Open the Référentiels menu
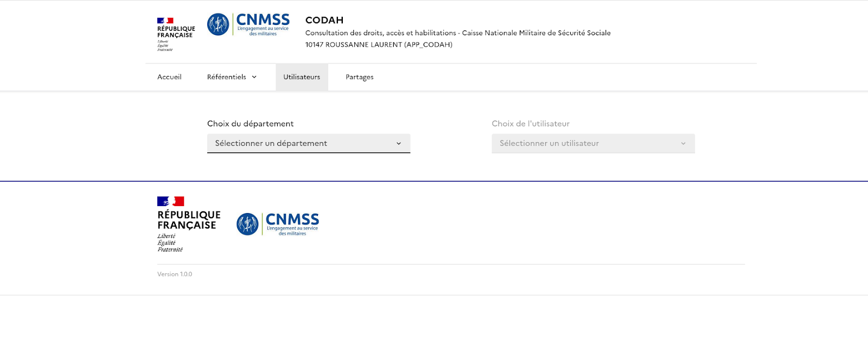The image size is (868, 359). [226, 77]
